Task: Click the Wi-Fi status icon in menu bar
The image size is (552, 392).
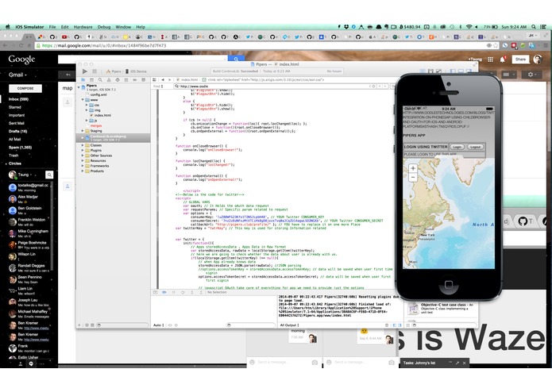Action: click(x=469, y=27)
